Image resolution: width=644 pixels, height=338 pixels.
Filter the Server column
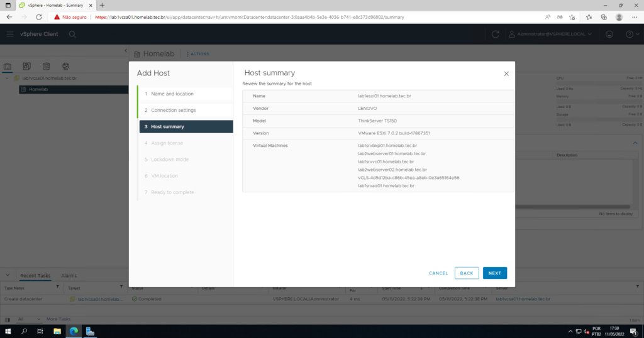(638, 287)
